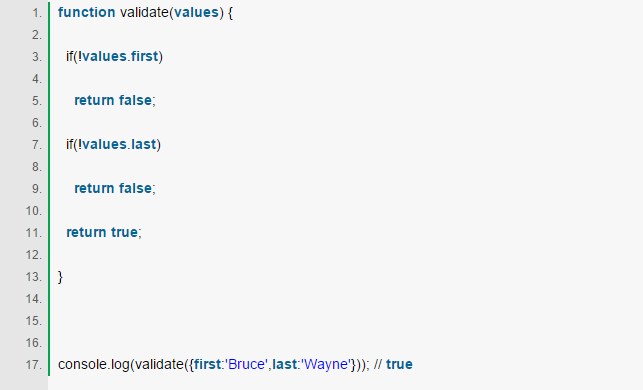Click line number 13 in the gutter
643x390 pixels.
coord(34,277)
